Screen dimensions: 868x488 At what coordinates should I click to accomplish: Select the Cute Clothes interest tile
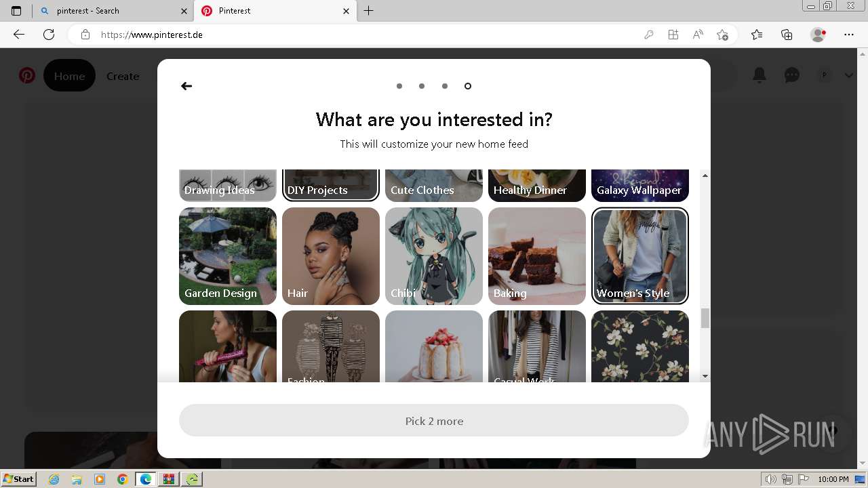[x=434, y=186]
